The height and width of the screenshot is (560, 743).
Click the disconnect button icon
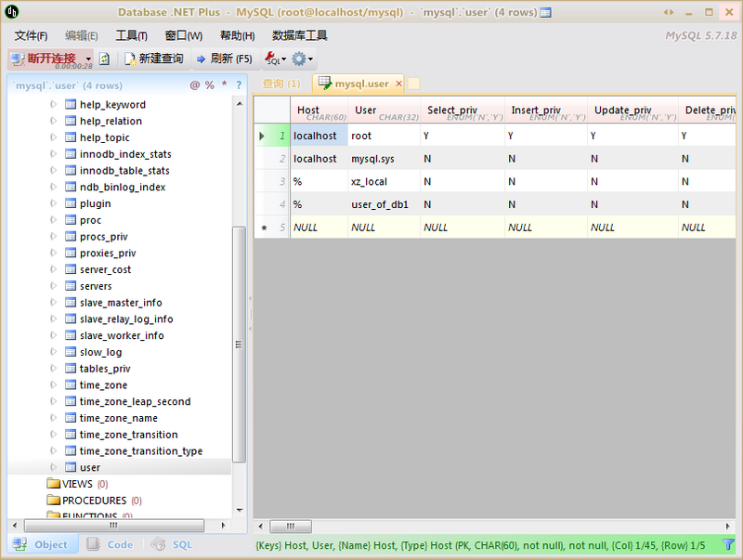[x=18, y=59]
